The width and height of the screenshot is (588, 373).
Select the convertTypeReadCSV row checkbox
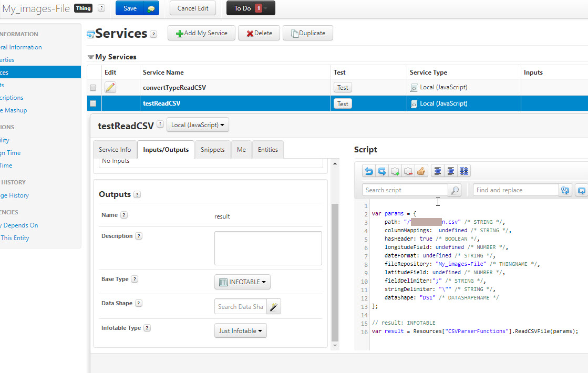(93, 87)
